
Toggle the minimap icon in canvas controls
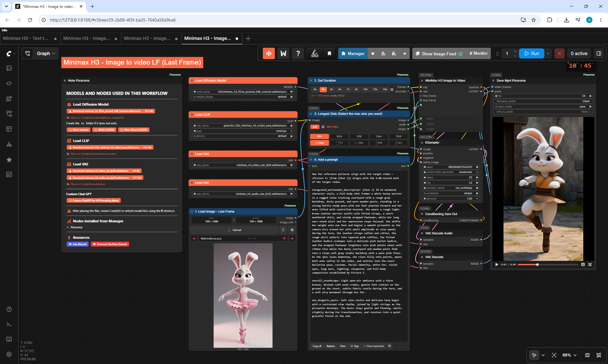click(x=587, y=355)
